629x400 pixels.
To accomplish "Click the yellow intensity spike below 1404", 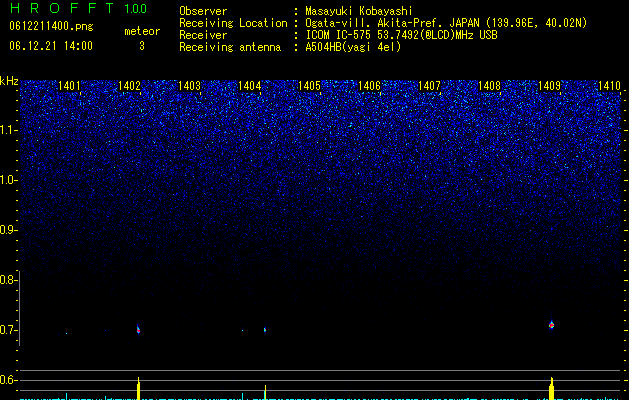I will pyautogui.click(x=265, y=392).
